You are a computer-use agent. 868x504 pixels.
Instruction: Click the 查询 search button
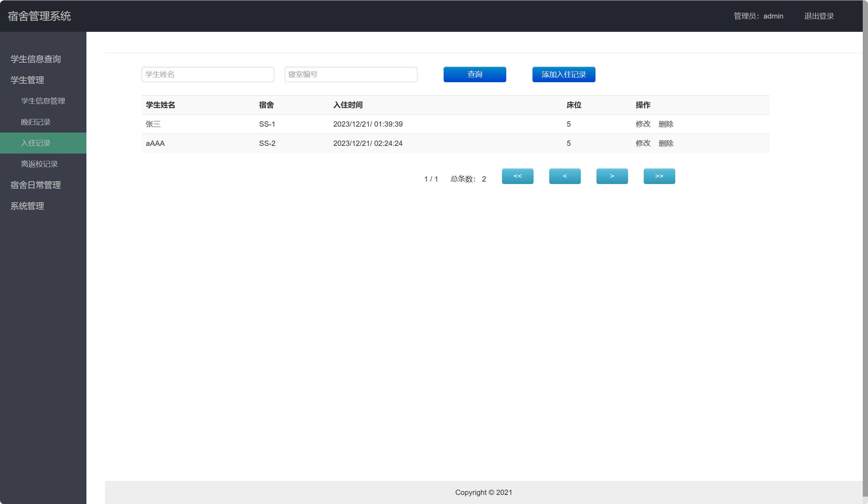[x=474, y=74]
